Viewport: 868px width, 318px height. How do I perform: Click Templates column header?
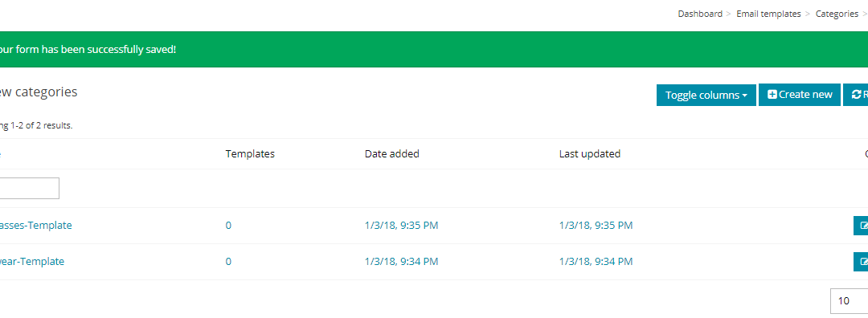click(x=250, y=153)
